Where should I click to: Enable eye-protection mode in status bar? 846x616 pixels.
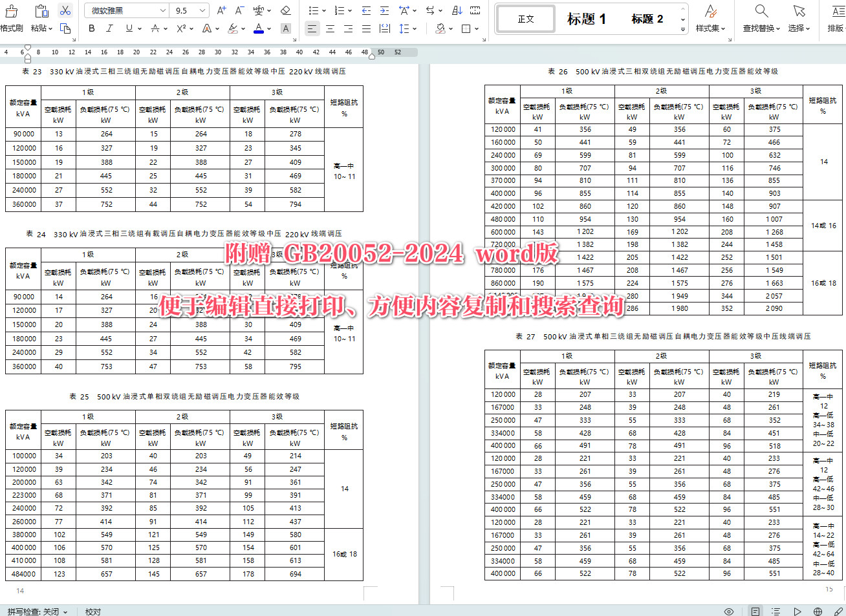coord(729,611)
